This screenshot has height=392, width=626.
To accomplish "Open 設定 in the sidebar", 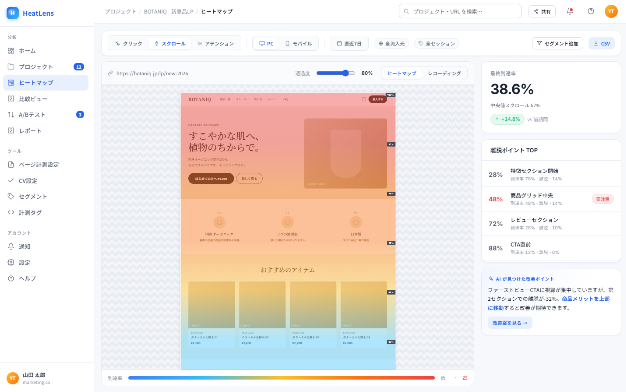I will pyautogui.click(x=46, y=262).
